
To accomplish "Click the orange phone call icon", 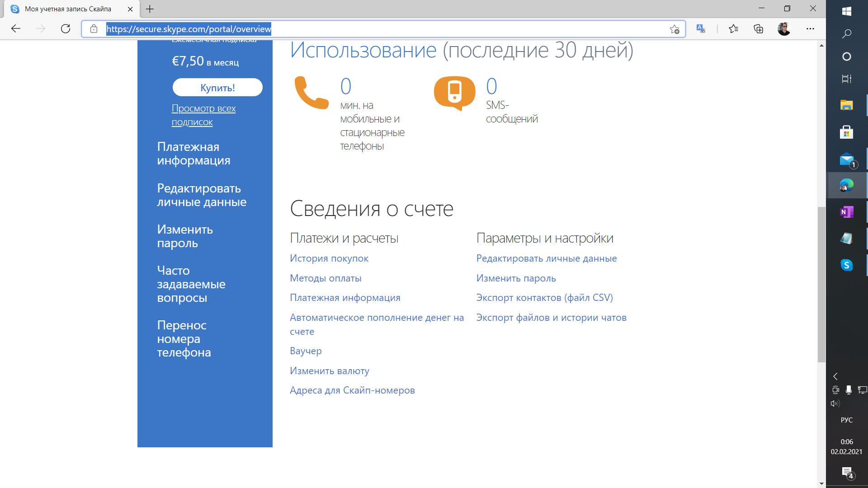I will [311, 93].
